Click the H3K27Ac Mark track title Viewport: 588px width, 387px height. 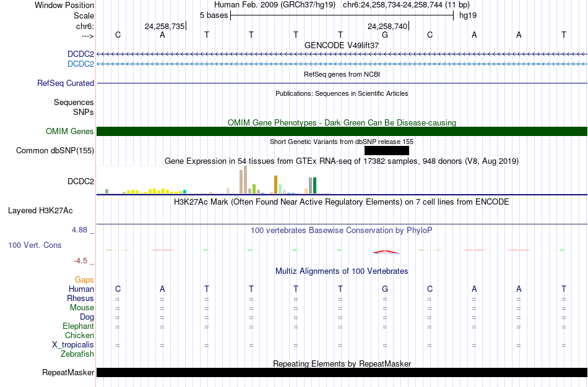pyautogui.click(x=342, y=202)
